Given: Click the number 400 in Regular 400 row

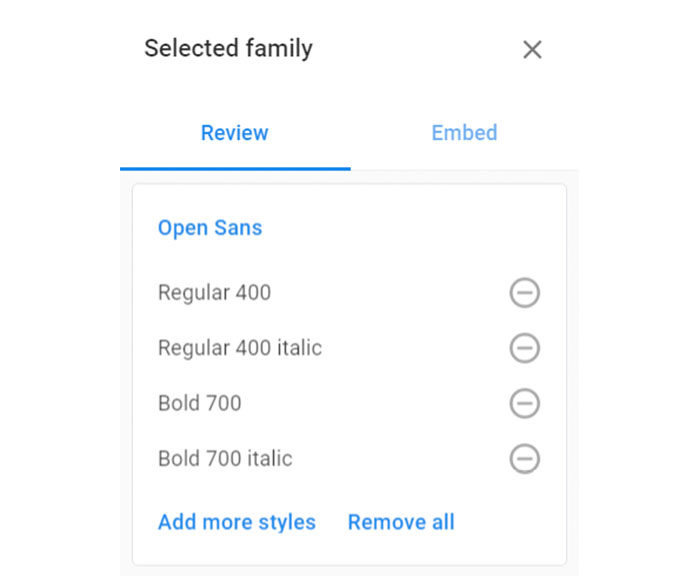Looking at the screenshot, I should [x=253, y=293].
